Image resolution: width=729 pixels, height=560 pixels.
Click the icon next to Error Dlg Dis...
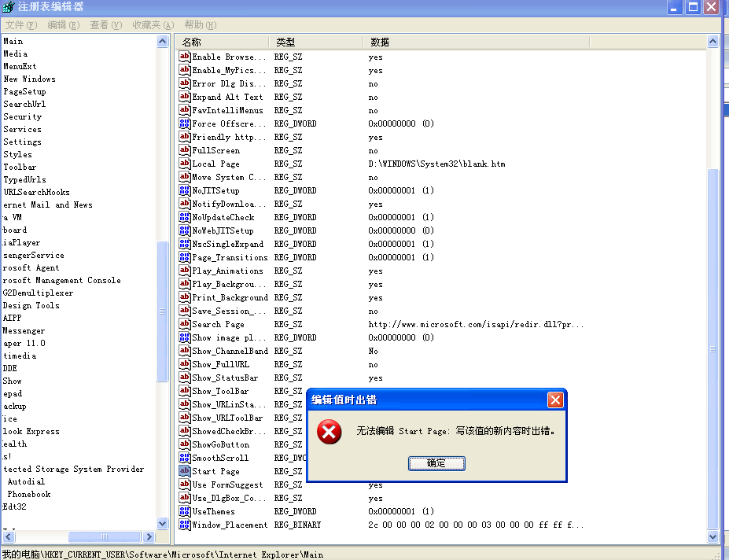tap(185, 83)
